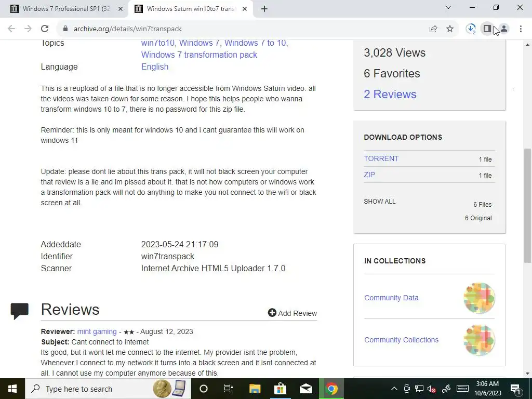Open File Explorer from taskbar

255,389
